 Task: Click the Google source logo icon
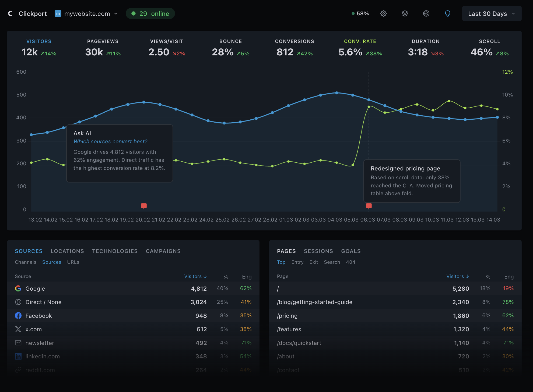(18, 288)
